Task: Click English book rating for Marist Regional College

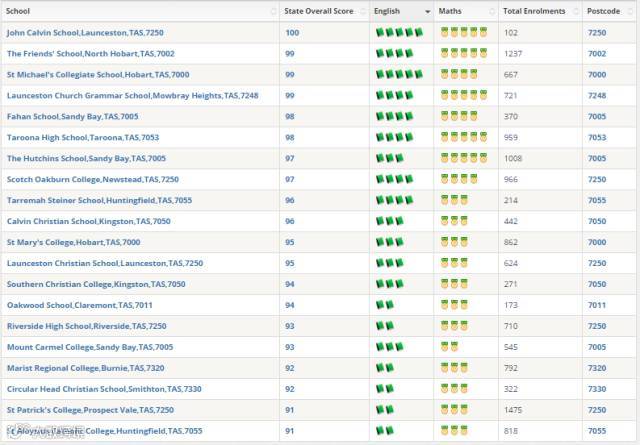Action: click(x=384, y=367)
